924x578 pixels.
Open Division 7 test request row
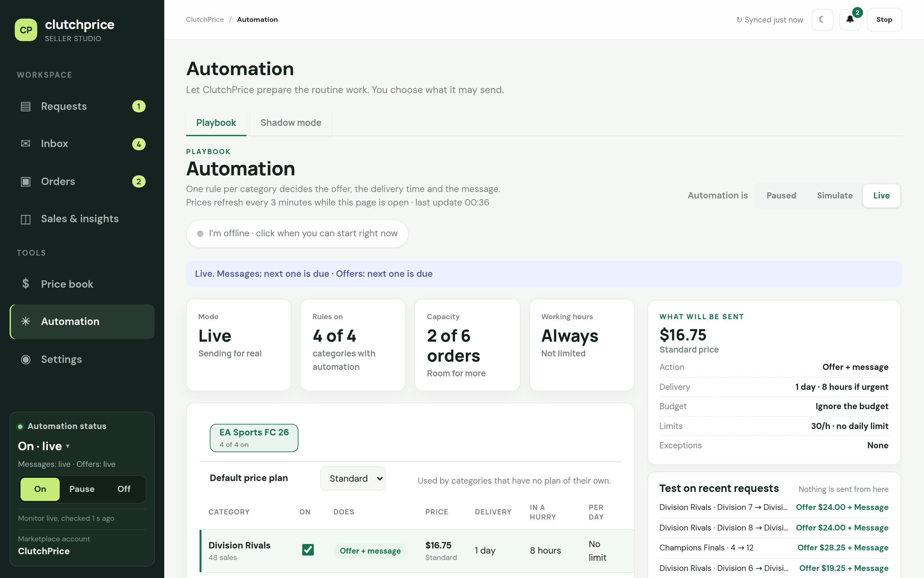click(x=774, y=507)
